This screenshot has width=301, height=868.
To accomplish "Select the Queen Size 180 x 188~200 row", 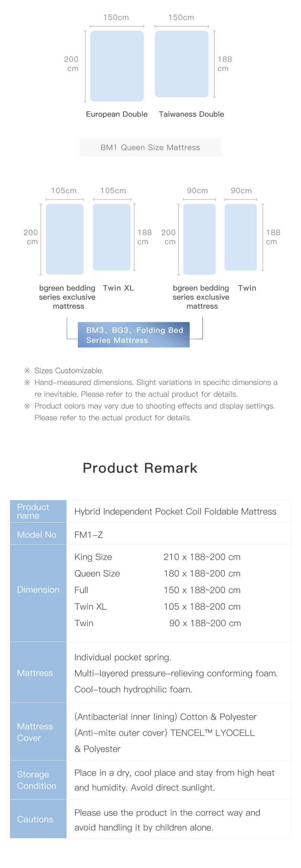I will click(x=157, y=573).
